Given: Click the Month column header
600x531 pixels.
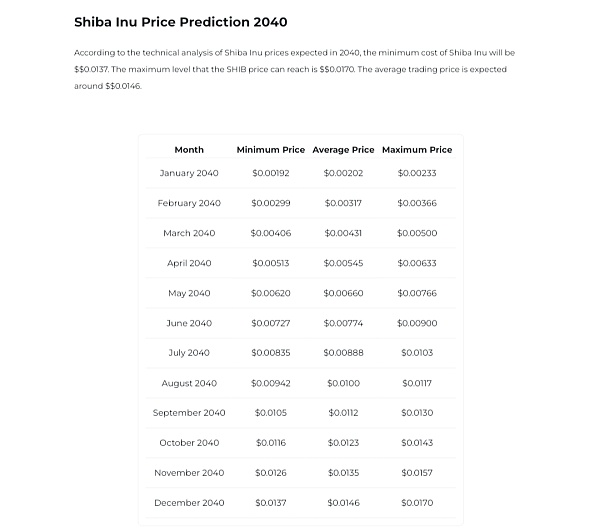Looking at the screenshot, I should pyautogui.click(x=189, y=149).
